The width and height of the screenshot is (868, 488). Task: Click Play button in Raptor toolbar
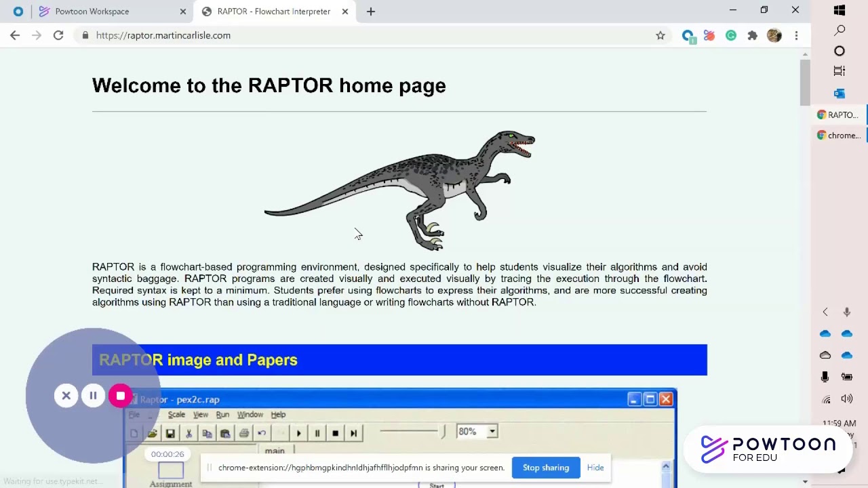point(298,434)
